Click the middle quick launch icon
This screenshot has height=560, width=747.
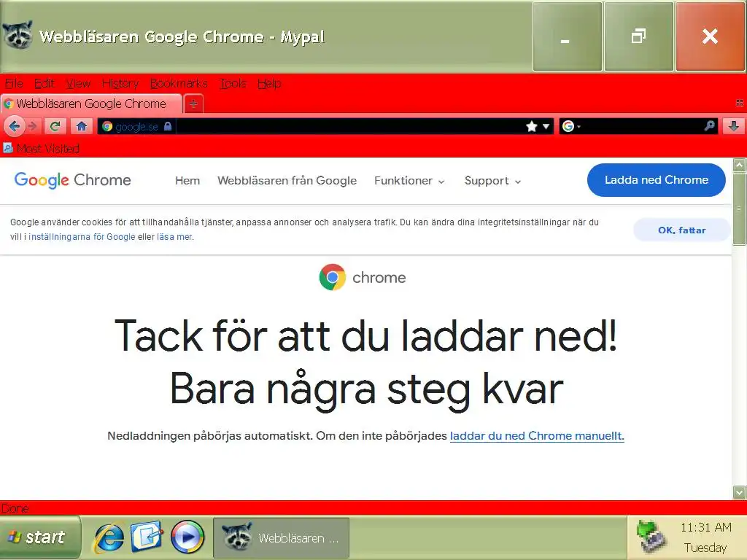[x=147, y=537]
